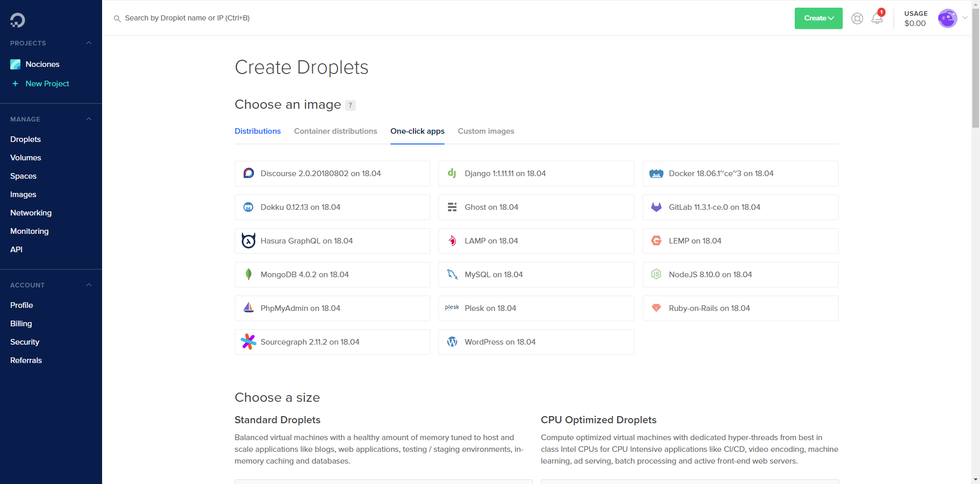This screenshot has height=484, width=980.
Task: Collapse the Projects sidebar section
Action: tap(89, 43)
